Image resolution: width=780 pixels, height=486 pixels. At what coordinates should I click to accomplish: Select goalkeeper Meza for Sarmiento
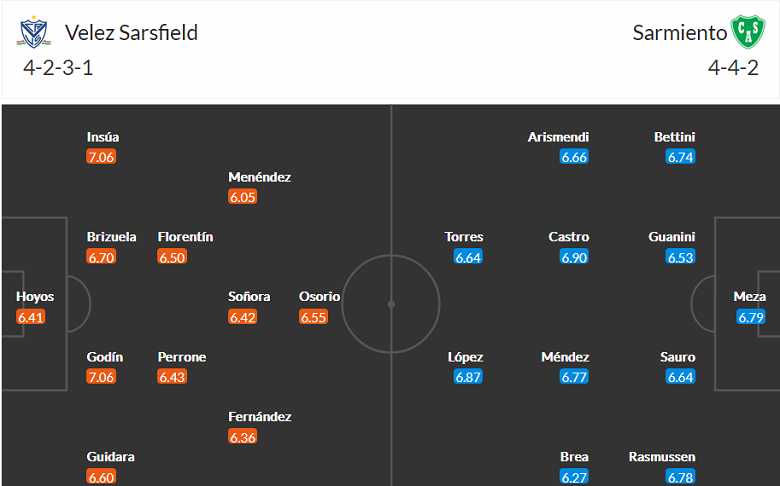point(750,297)
